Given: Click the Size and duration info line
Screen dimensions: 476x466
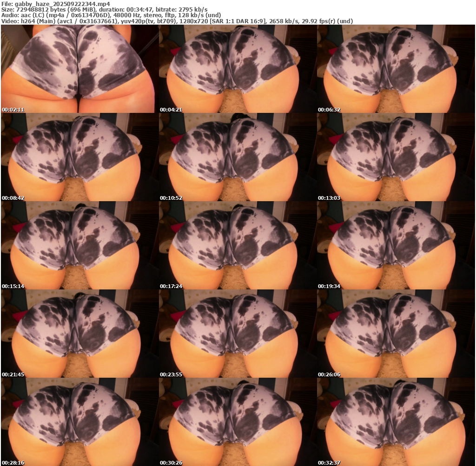Looking at the screenshot, I should point(105,10).
